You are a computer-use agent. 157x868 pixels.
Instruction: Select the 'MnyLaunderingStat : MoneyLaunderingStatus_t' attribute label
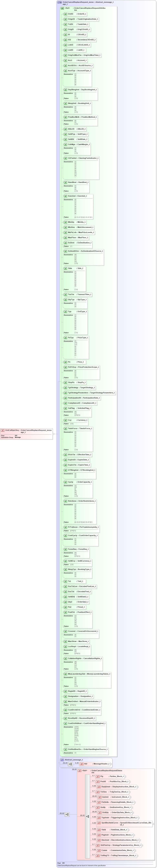click(x=89, y=674)
